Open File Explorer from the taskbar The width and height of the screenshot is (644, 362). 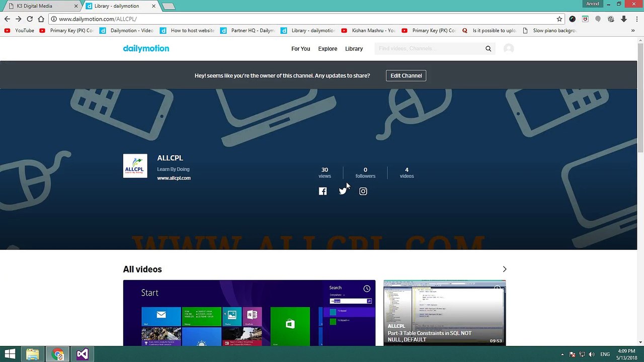[33, 354]
